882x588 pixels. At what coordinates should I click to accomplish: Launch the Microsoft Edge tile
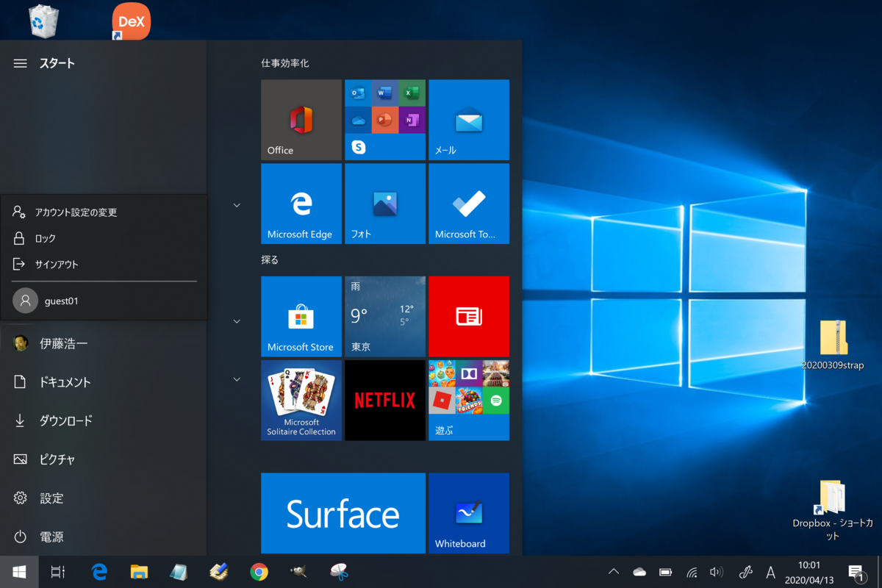pos(301,204)
